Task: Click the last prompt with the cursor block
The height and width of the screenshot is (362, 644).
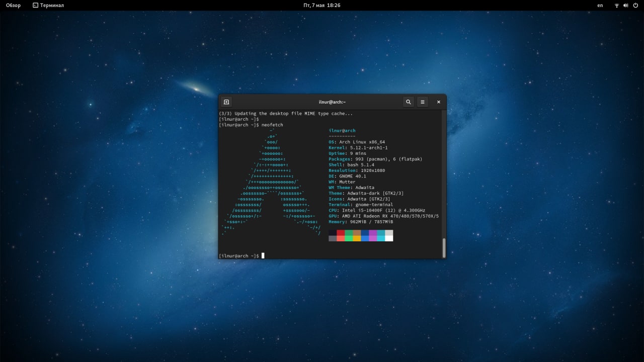Action: [242, 256]
